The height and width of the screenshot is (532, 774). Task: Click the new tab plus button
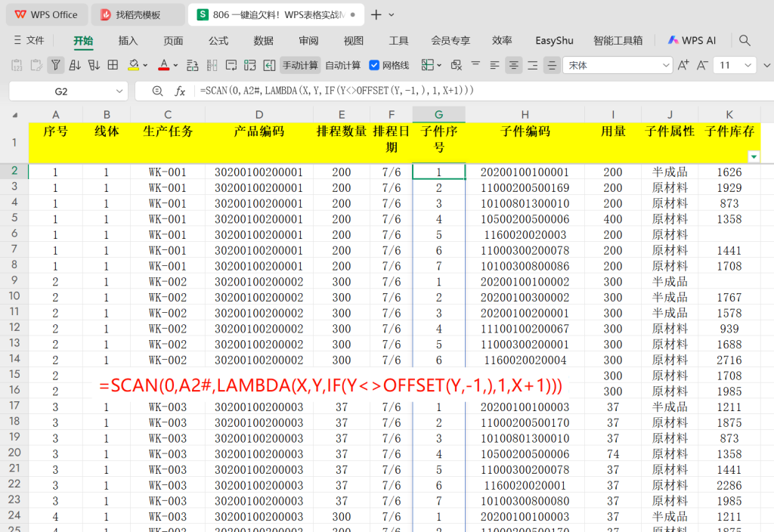376,15
